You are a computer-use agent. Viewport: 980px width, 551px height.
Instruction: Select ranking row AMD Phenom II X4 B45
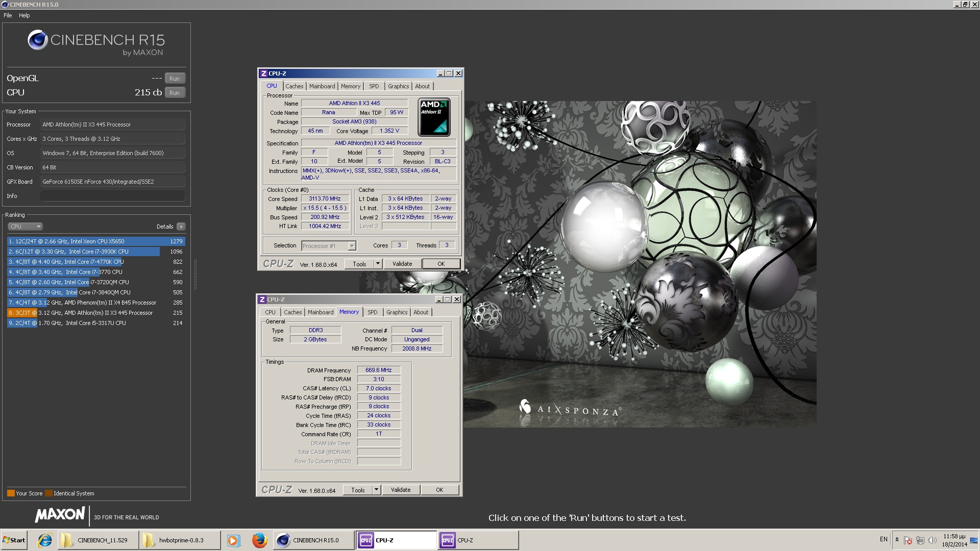tap(96, 303)
